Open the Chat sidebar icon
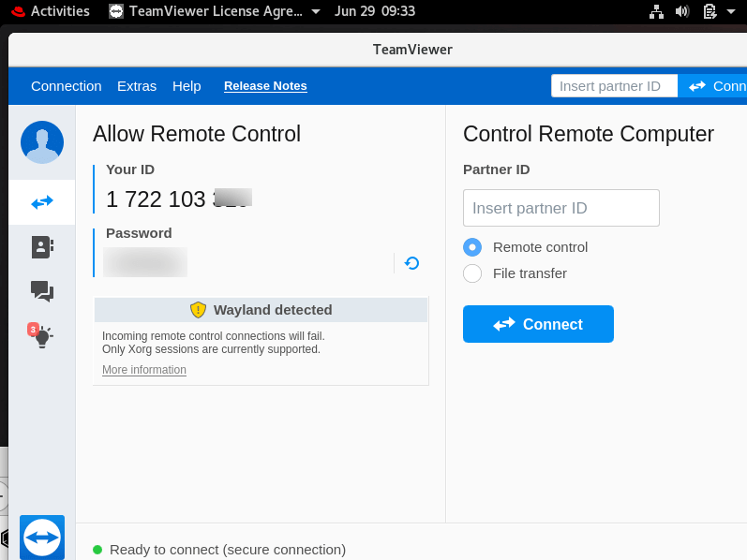Image resolution: width=747 pixels, height=560 pixels. pyautogui.click(x=42, y=291)
